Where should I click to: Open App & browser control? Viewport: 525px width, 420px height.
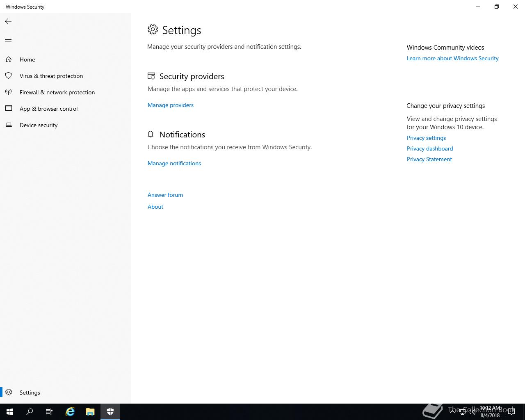(x=66, y=109)
